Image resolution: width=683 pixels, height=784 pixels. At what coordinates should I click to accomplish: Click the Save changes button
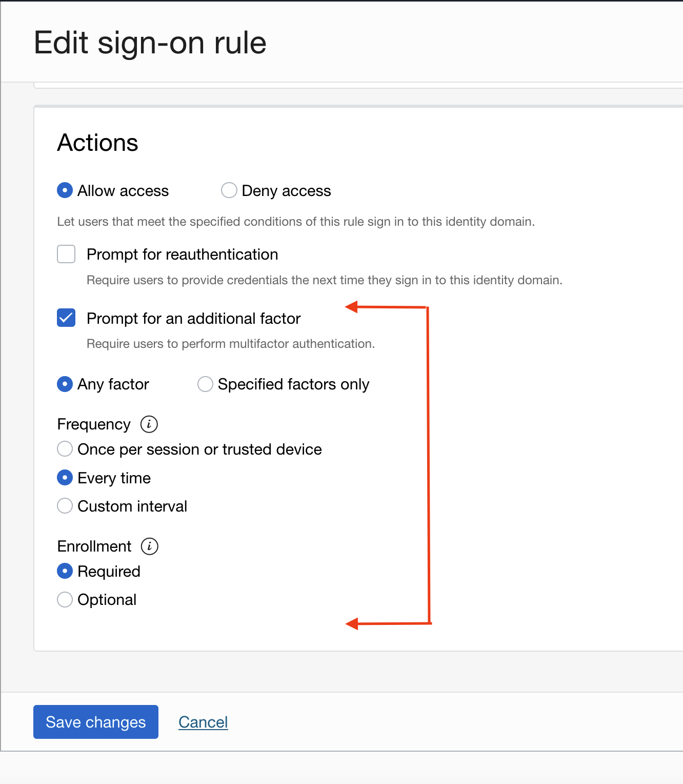95,722
